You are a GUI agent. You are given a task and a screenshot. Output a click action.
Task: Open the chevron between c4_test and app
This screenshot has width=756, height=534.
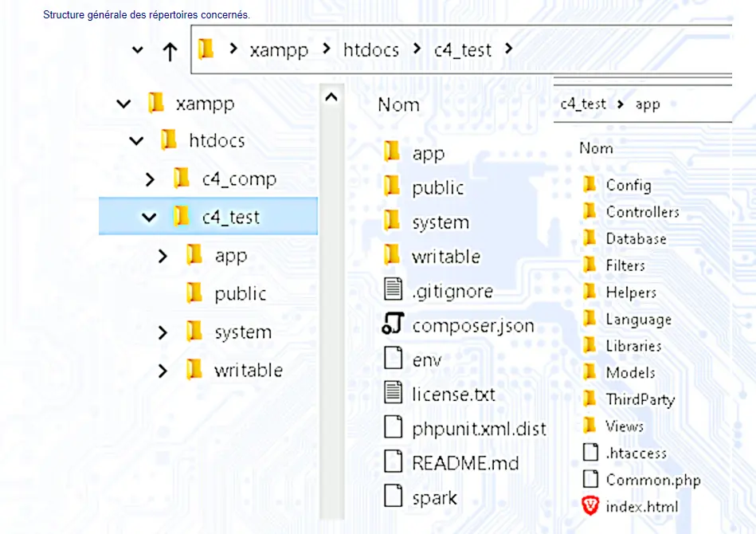coord(621,104)
